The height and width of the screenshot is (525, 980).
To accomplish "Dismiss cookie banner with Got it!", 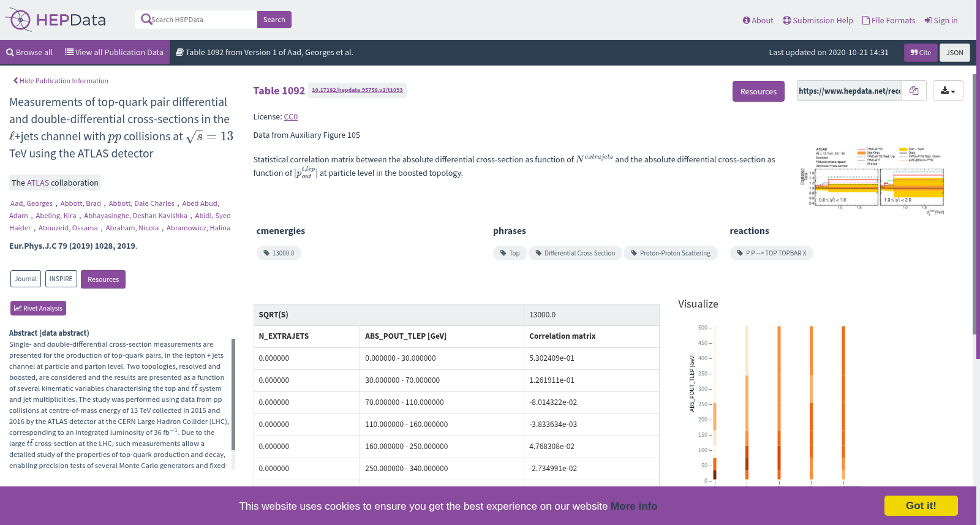I will point(921,505).
